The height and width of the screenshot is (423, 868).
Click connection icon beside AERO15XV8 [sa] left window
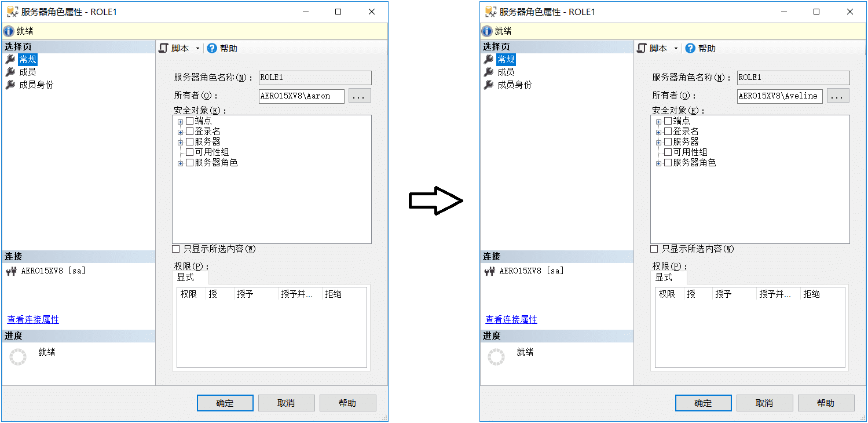click(x=11, y=271)
